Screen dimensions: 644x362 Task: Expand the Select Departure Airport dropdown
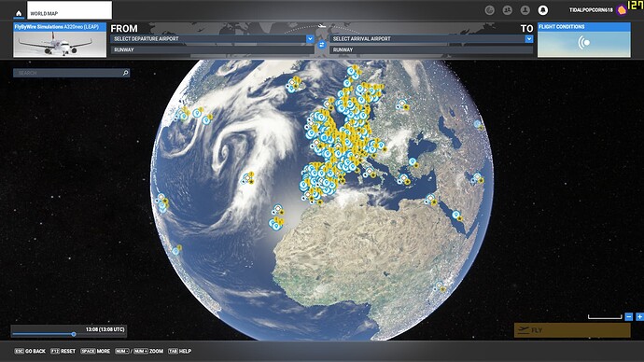coord(310,38)
